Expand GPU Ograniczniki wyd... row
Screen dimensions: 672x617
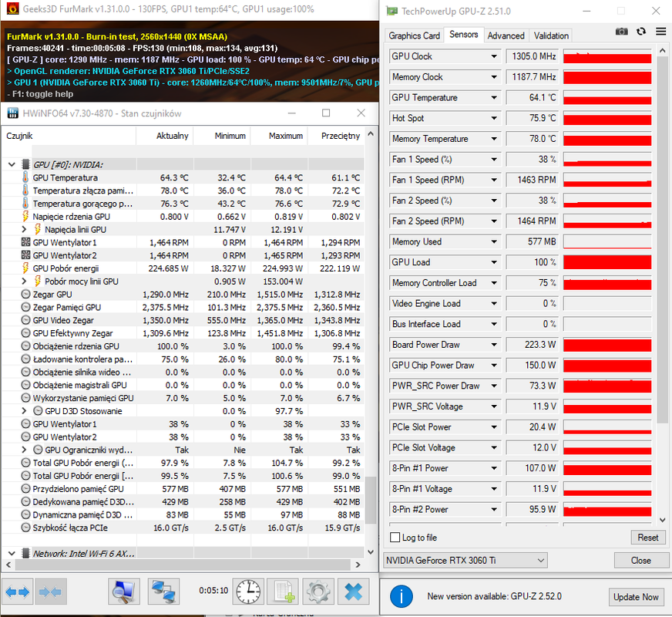24,450
